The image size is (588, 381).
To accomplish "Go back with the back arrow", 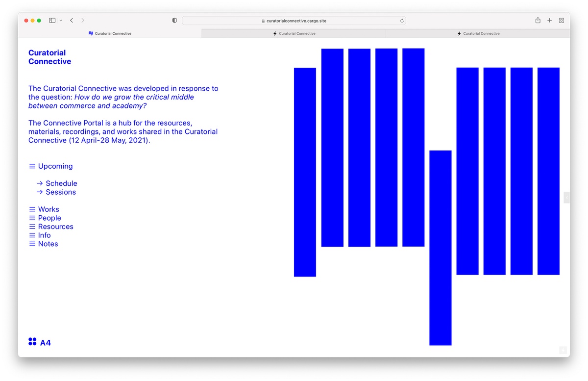I will point(72,21).
